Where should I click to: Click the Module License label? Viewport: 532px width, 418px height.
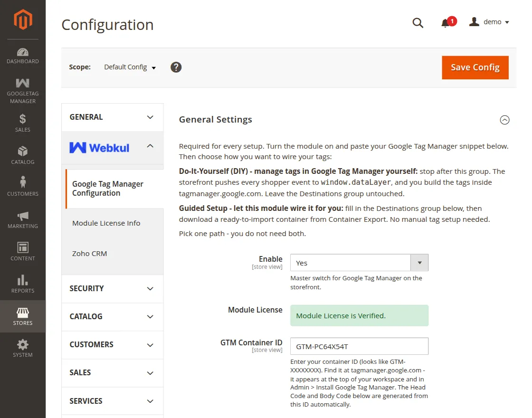click(x=255, y=310)
